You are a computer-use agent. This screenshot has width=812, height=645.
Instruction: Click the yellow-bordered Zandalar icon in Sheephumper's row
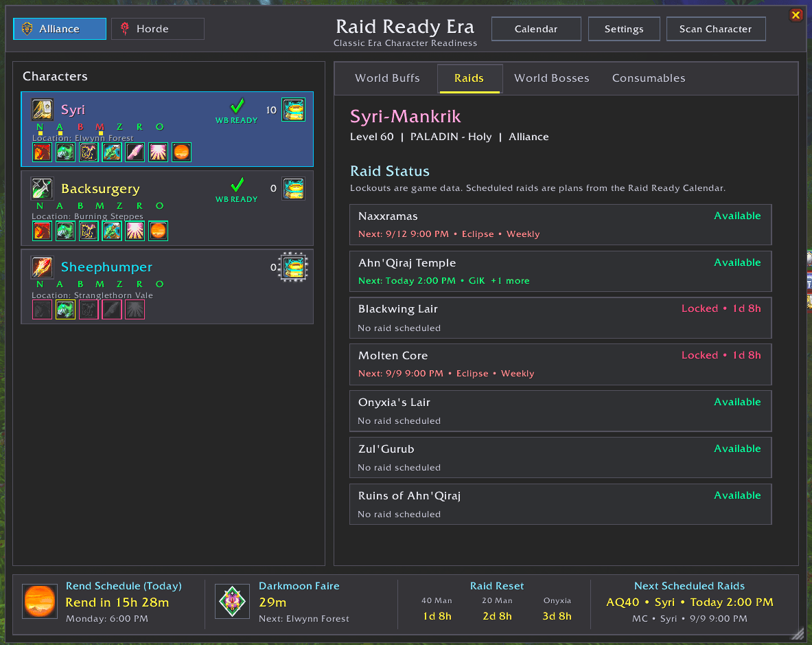pyautogui.click(x=65, y=310)
